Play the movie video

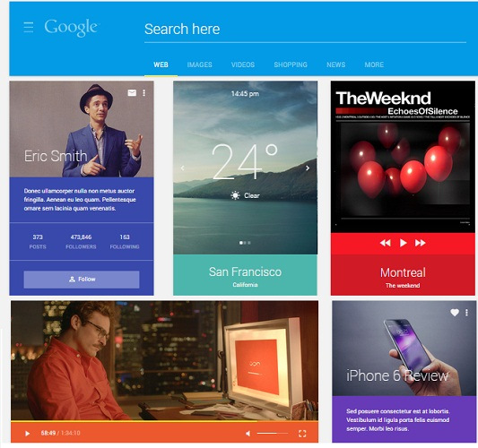click(27, 433)
